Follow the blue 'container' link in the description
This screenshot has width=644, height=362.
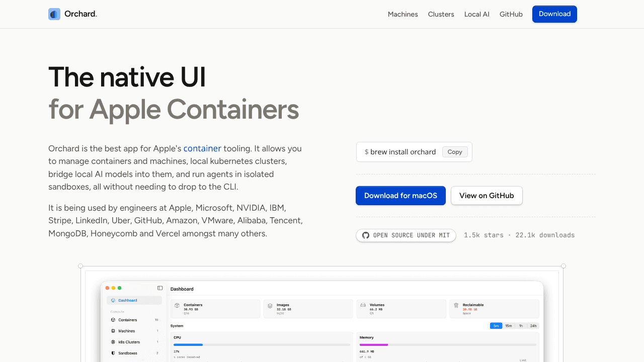pyautogui.click(x=202, y=148)
